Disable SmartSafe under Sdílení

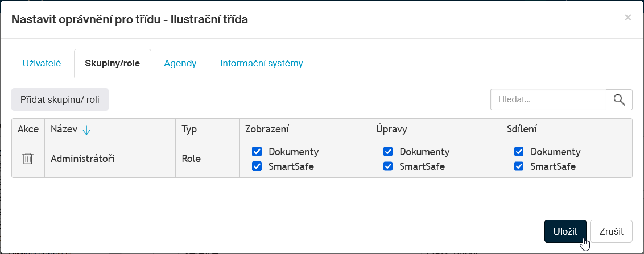[519, 166]
